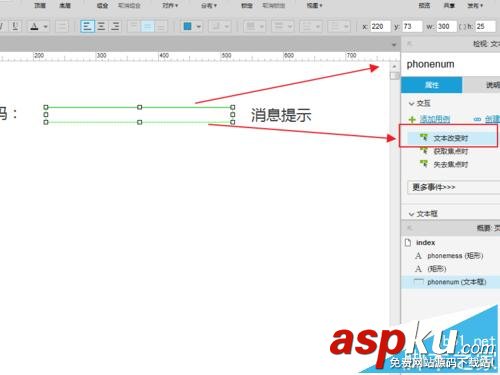Open the line pattern dropdown
This screenshot has width=500, height=375.
[x=310, y=26]
